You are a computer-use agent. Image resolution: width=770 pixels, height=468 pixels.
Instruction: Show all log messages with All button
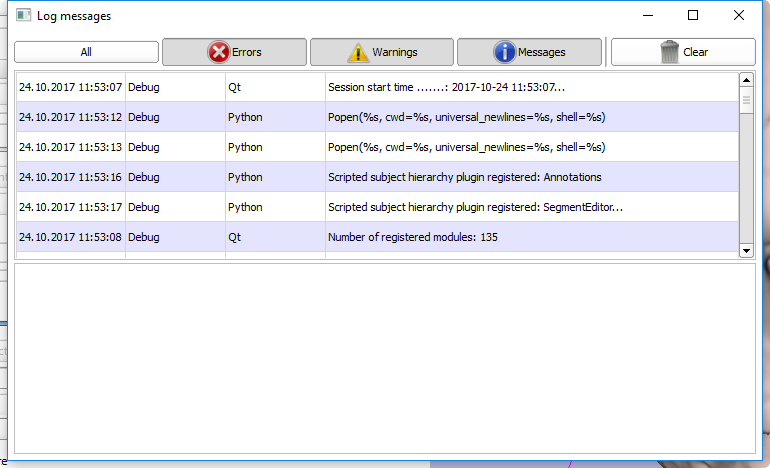click(x=86, y=52)
